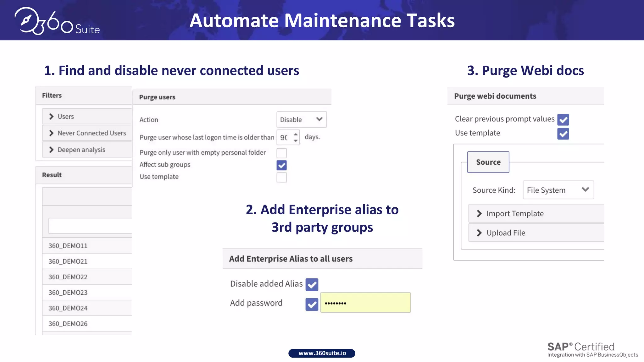The width and height of the screenshot is (644, 362).
Task: Click the Filters panel header
Action: (84, 96)
